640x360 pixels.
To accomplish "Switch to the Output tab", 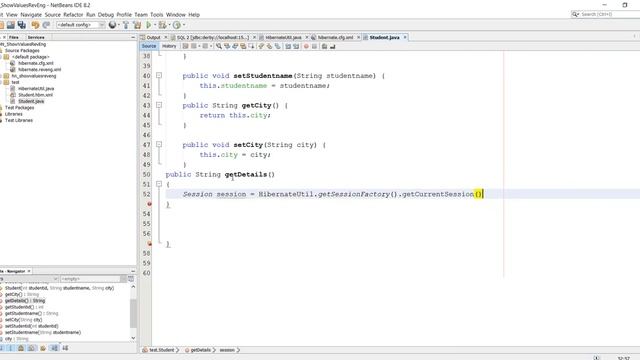I will click(153, 37).
